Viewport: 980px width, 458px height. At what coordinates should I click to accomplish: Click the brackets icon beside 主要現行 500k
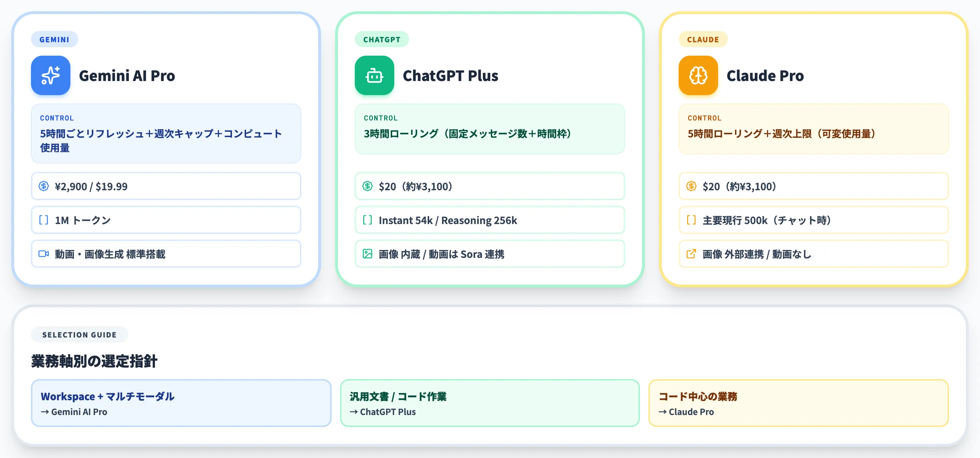coord(691,220)
